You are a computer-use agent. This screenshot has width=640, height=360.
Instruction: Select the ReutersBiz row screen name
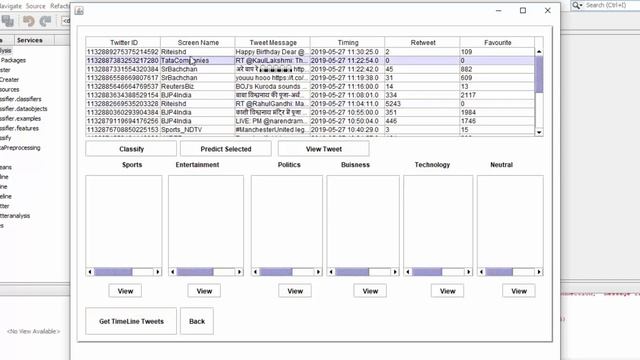tap(198, 87)
